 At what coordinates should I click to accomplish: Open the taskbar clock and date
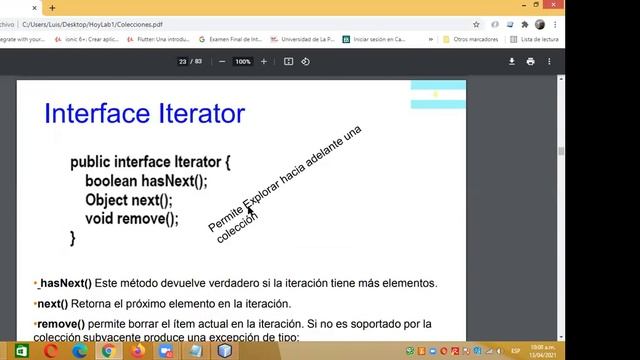click(x=542, y=351)
